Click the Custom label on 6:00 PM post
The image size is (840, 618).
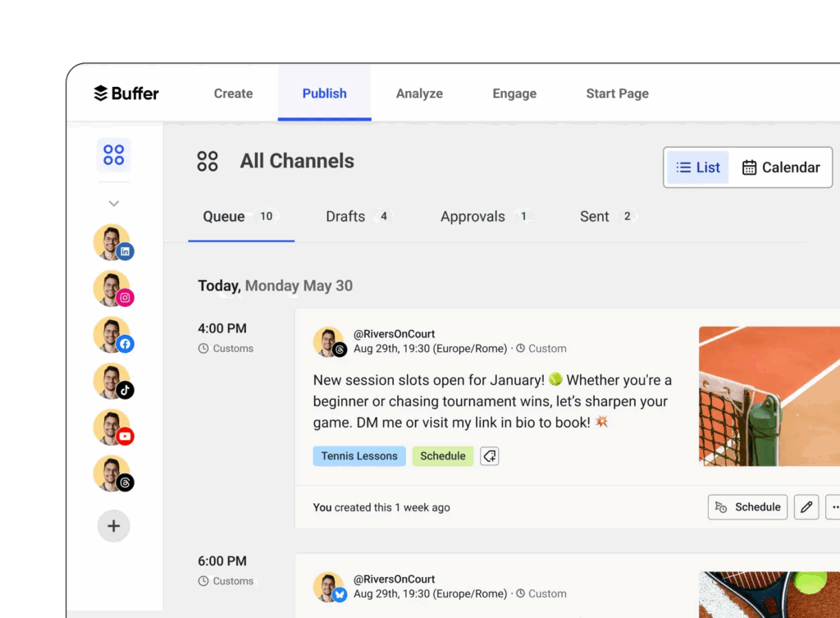click(x=541, y=594)
